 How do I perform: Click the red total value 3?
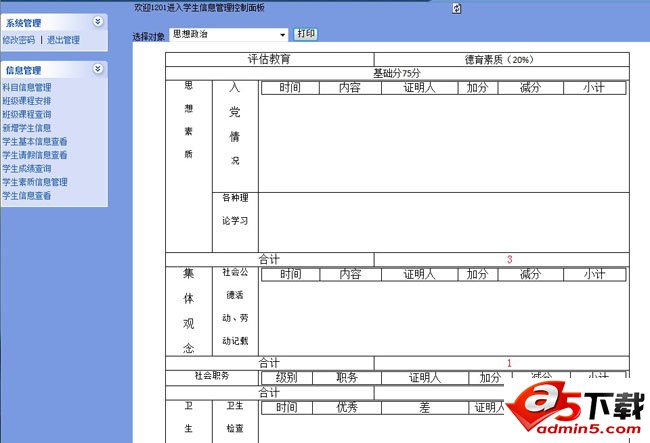pos(509,259)
